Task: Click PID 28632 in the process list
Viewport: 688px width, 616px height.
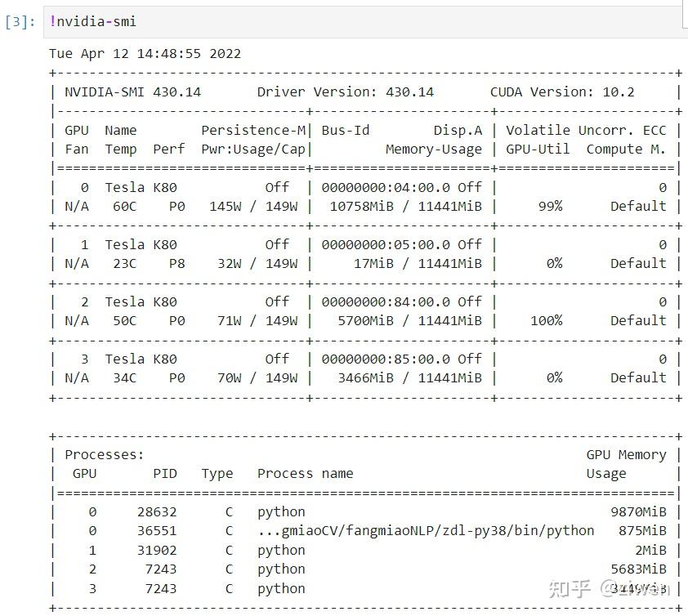Action: (157, 512)
